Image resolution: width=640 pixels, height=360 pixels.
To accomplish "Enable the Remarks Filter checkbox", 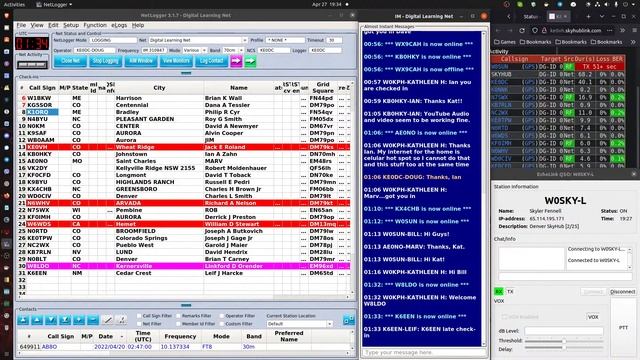I will click(178, 316).
